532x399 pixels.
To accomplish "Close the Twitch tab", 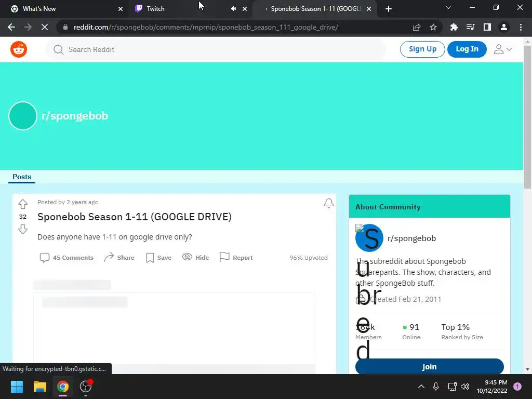I will pos(245,9).
